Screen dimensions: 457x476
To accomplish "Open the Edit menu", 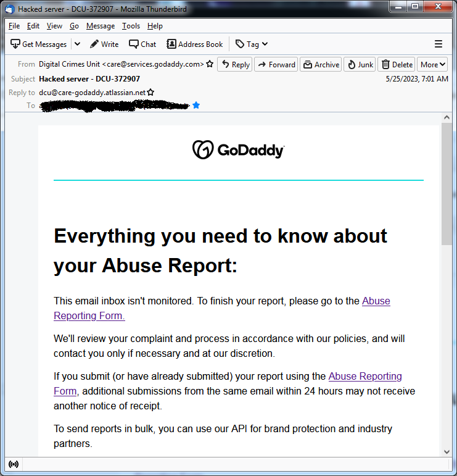I will click(x=33, y=26).
